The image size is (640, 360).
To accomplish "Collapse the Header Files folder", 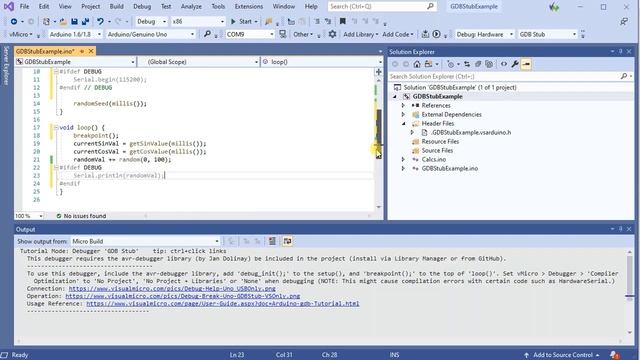I will coord(403,123).
